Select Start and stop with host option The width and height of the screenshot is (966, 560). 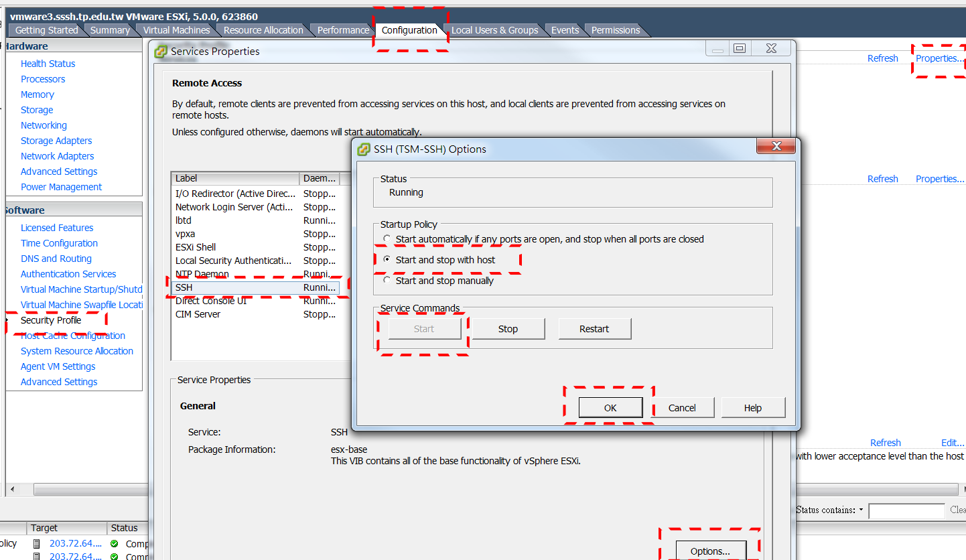coord(387,259)
